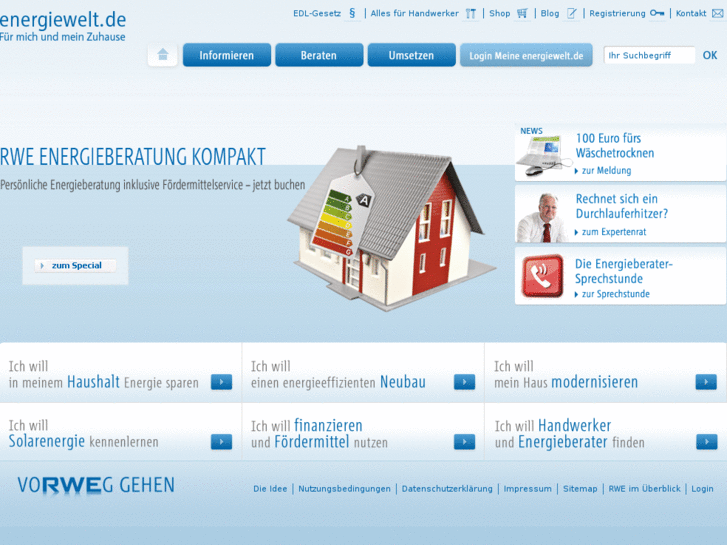Open the Informieren menu tab
The width and height of the screenshot is (727, 545).
pos(227,55)
